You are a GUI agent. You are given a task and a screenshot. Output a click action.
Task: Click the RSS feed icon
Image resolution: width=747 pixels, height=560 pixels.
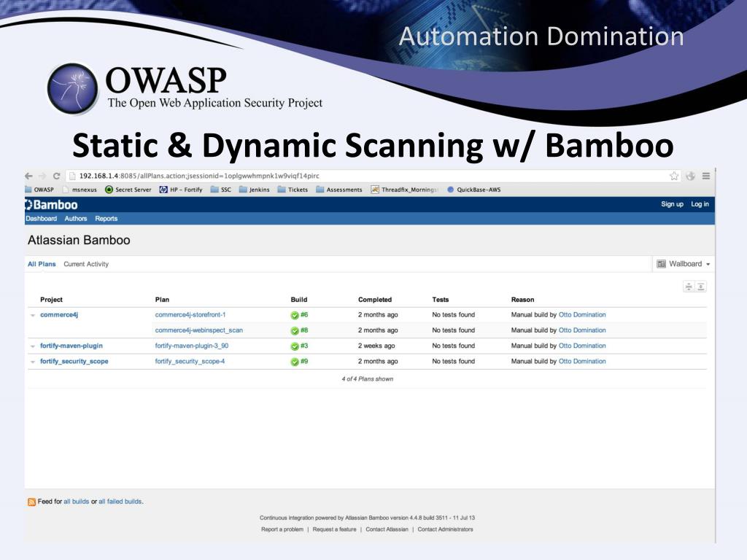coord(31,502)
